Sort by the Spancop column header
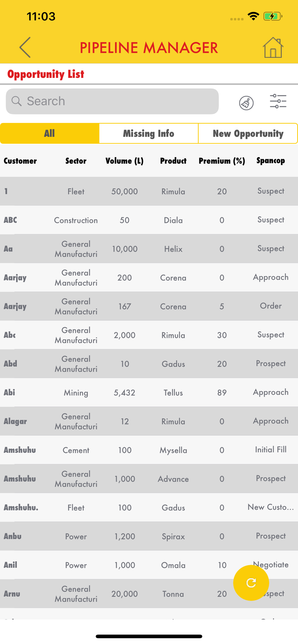 point(271,160)
